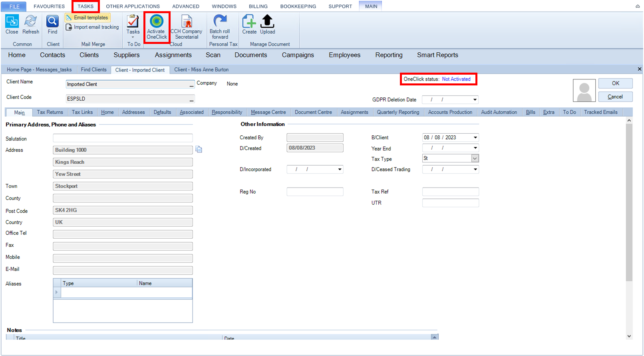The width and height of the screenshot is (644, 356).
Task: Click the copy address icon beside Building 1000
Action: pyautogui.click(x=199, y=150)
